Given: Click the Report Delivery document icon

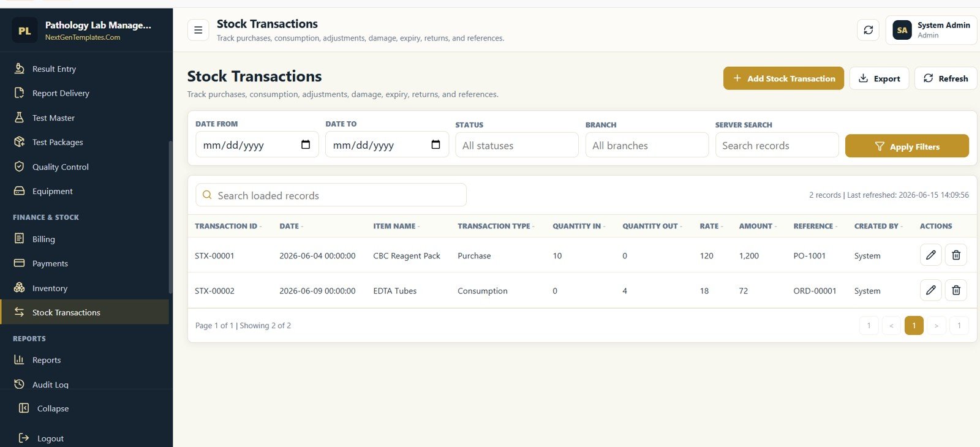Looking at the screenshot, I should point(20,92).
